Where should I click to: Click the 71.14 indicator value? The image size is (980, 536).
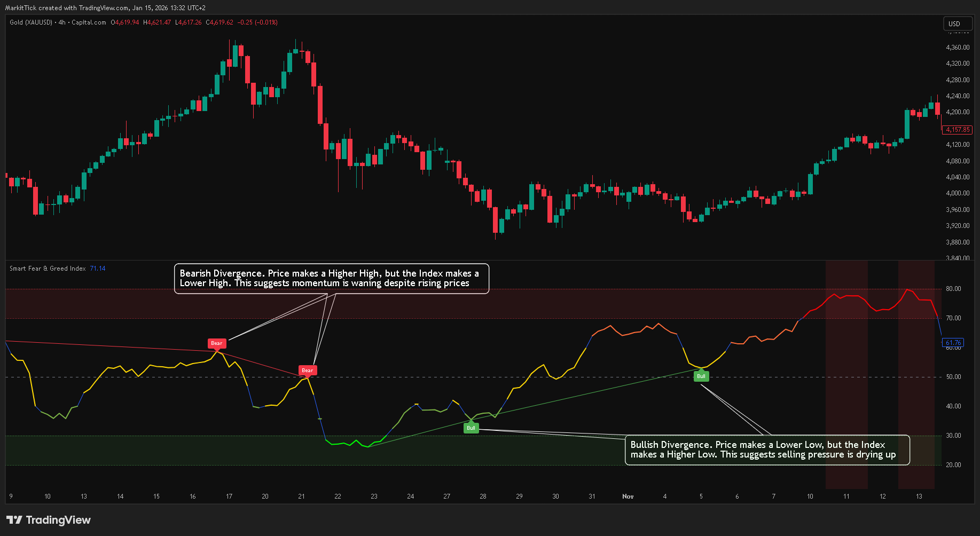98,269
